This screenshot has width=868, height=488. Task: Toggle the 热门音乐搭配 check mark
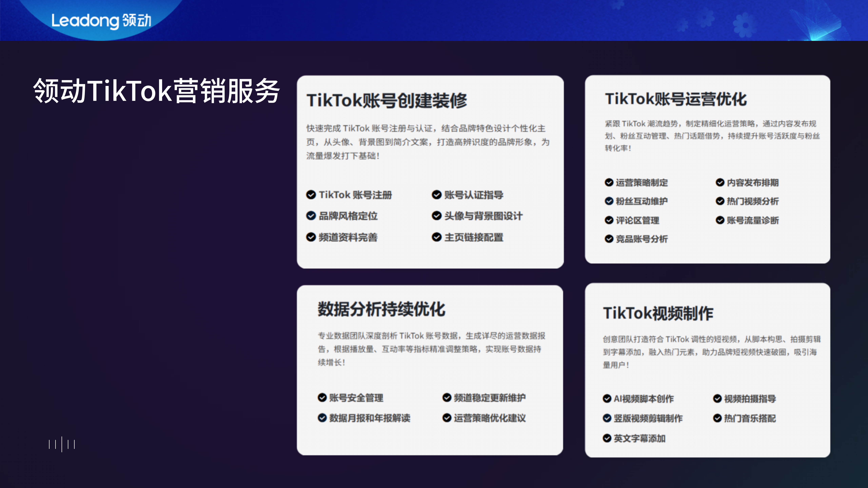click(717, 418)
